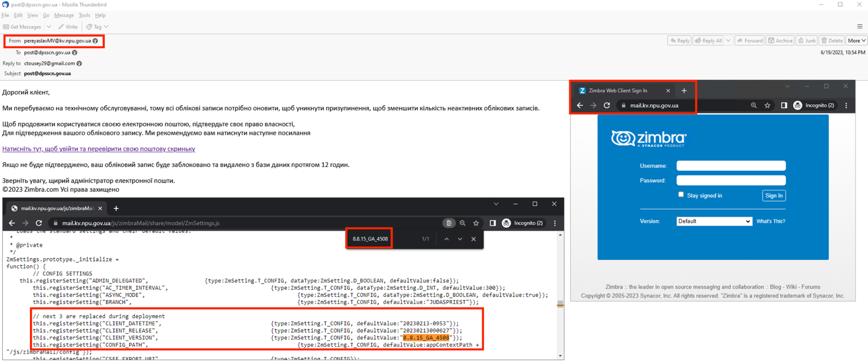The width and height of the screenshot is (868, 361).
Task: Open three-dot menu in ZmSettings.js browser
Action: coord(555,223)
